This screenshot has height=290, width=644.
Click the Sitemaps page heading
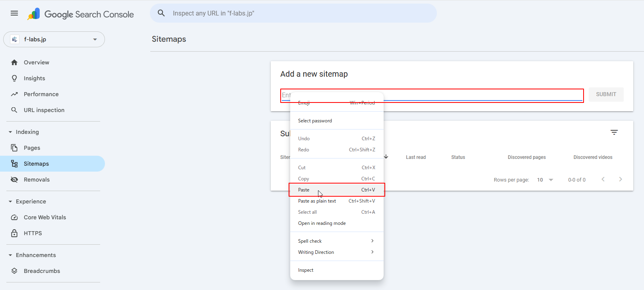click(169, 39)
